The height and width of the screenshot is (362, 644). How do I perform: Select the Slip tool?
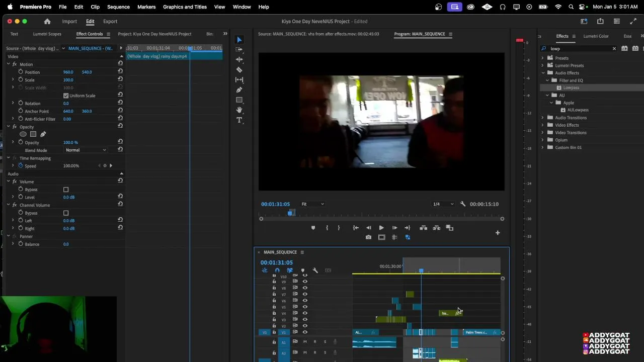pos(239,80)
